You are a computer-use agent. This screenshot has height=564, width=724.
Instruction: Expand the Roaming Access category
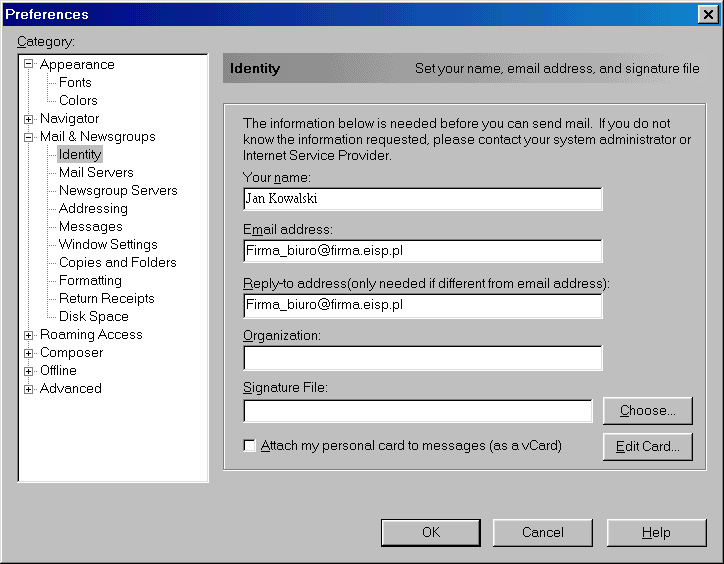pyautogui.click(x=29, y=335)
